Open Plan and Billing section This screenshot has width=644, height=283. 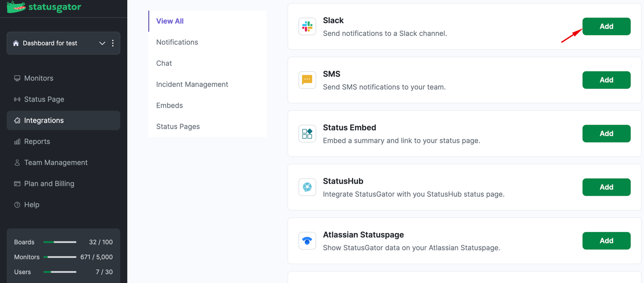(x=49, y=183)
